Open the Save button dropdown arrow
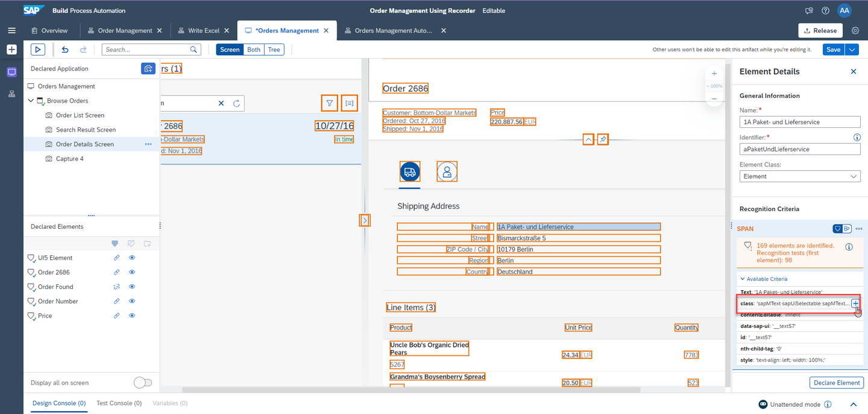868x414 pixels. [x=852, y=49]
